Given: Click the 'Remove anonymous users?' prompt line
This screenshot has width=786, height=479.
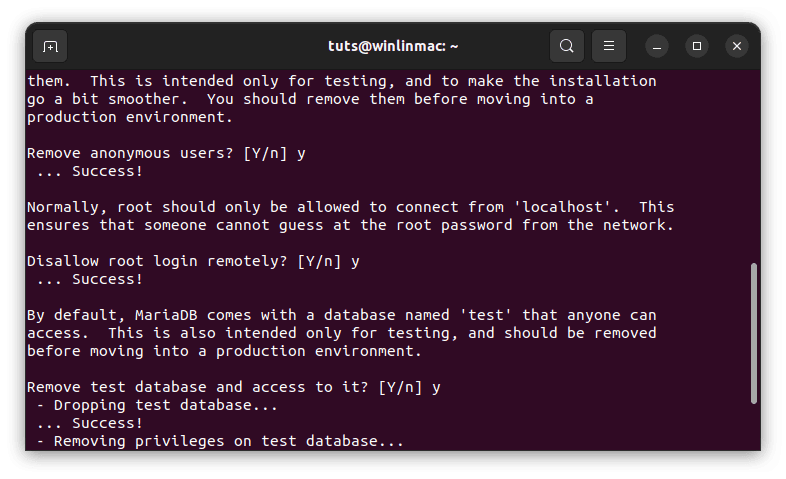Looking at the screenshot, I should 166,153.
